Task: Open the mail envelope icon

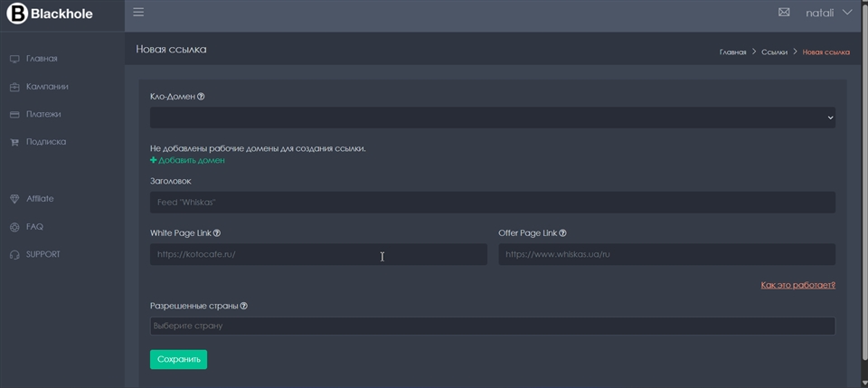Action: pyautogui.click(x=784, y=13)
